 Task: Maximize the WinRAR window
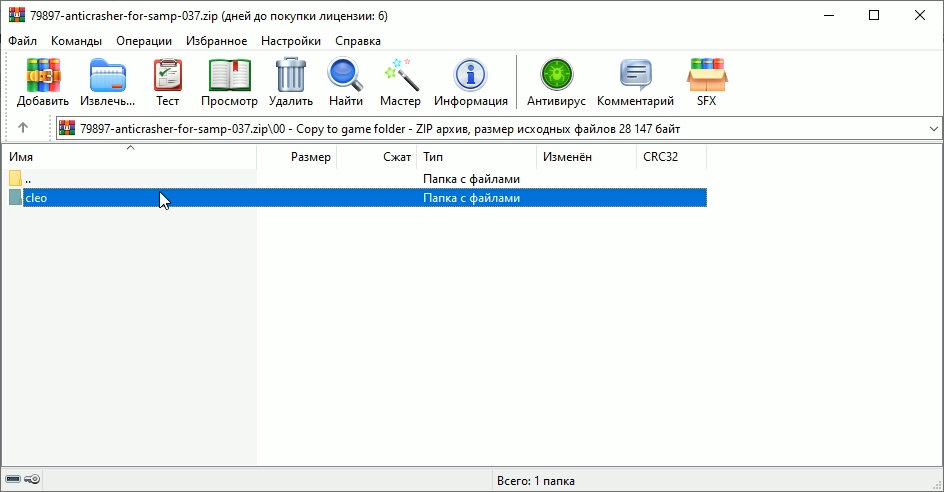coord(874,16)
